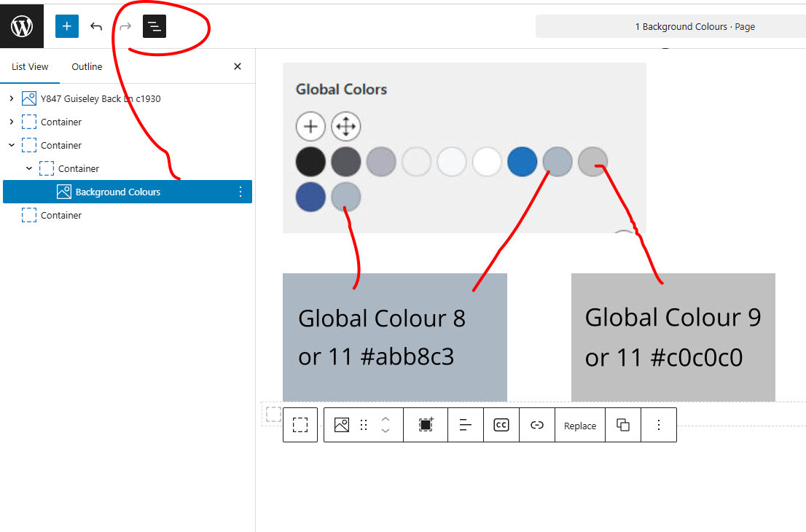Click the Undo arrow

pyautogui.click(x=96, y=26)
